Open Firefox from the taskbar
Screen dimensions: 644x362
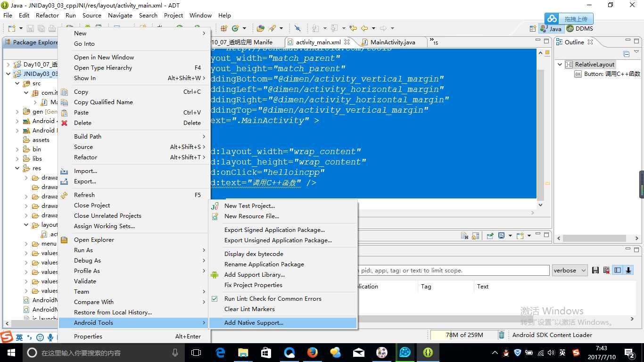tap(312, 353)
